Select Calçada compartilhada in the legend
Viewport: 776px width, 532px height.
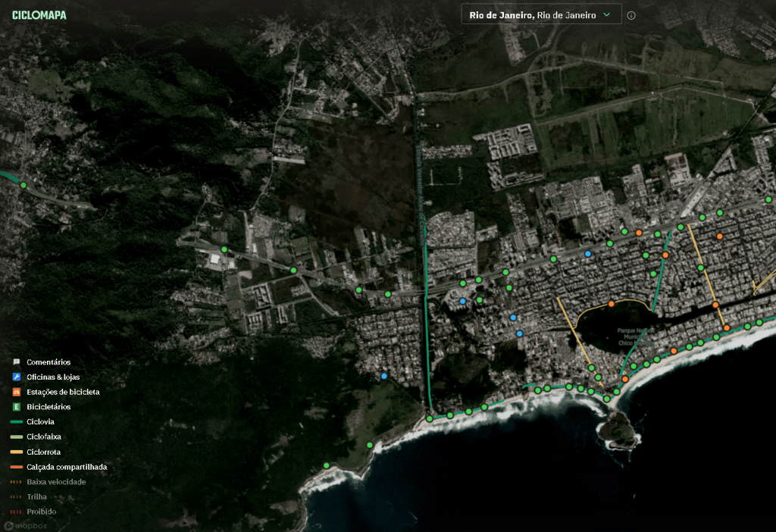pyautogui.click(x=67, y=467)
